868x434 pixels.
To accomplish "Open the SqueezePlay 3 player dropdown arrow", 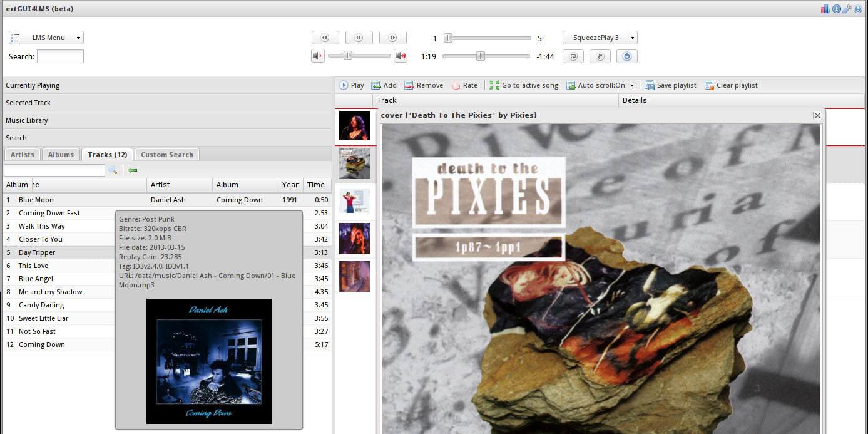I will [633, 38].
